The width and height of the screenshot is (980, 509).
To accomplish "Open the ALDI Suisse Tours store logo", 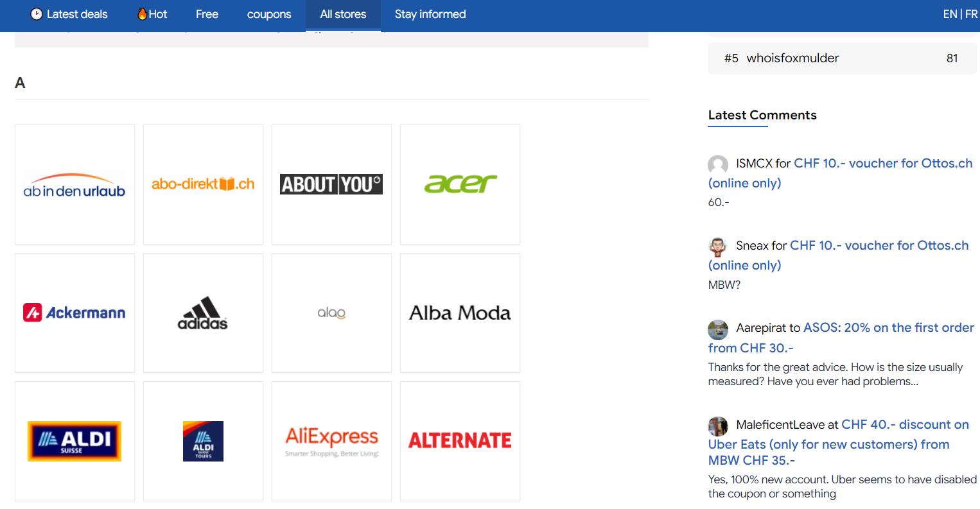I will pyautogui.click(x=203, y=442).
